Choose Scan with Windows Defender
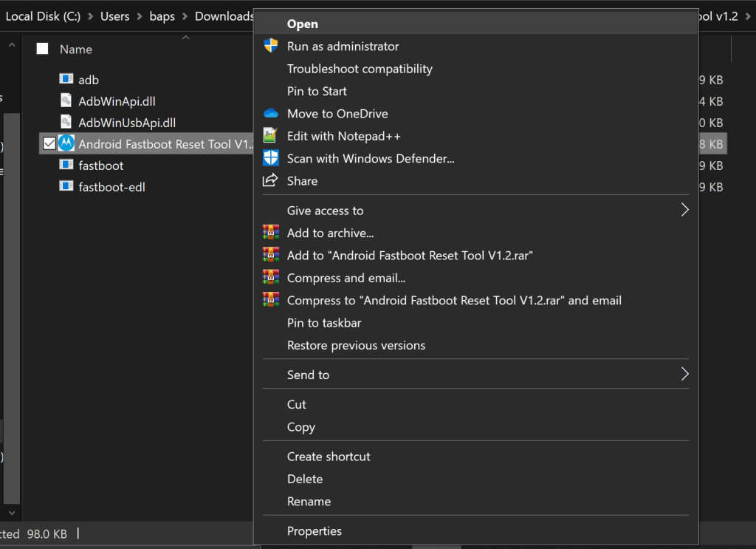 pyautogui.click(x=476, y=158)
